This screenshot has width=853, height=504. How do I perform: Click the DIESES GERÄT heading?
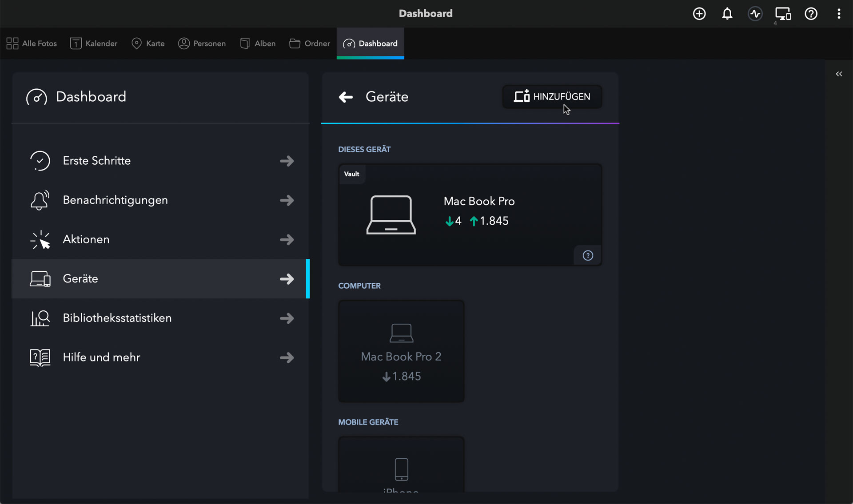coord(364,150)
